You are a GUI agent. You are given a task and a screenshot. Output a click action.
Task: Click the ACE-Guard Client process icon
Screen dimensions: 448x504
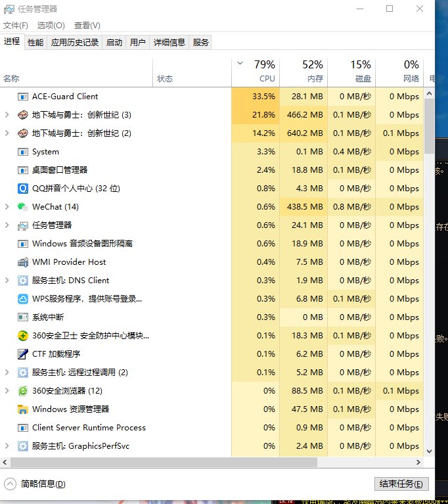23,97
